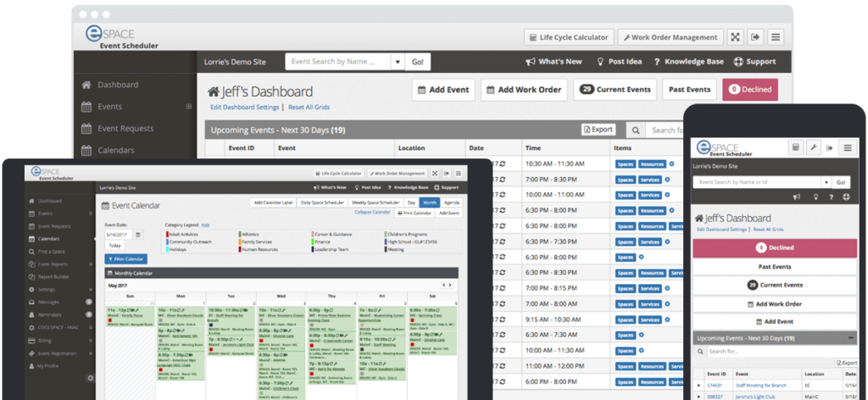The height and width of the screenshot is (400, 868).
Task: Open Work Order Management in browser window
Action: (670, 37)
